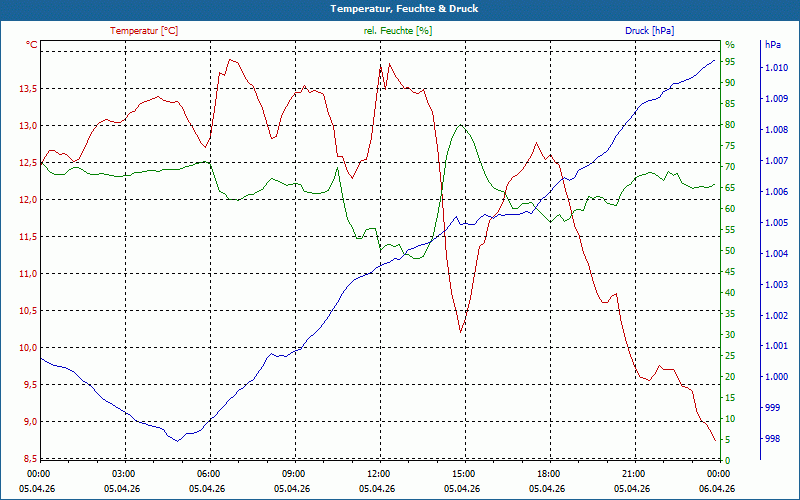Image resolution: width=800 pixels, height=500 pixels.
Task: Click the '1.003' tick on the pressure axis
Action: 777,284
